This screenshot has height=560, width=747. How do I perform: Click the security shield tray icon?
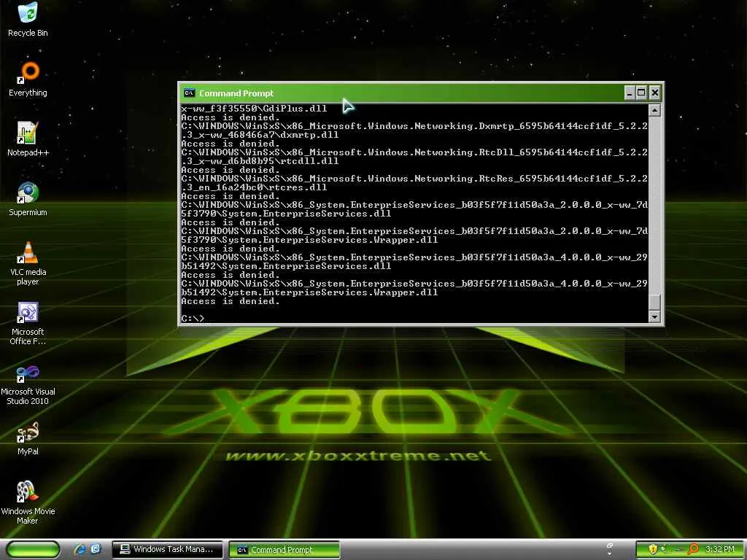(x=653, y=550)
